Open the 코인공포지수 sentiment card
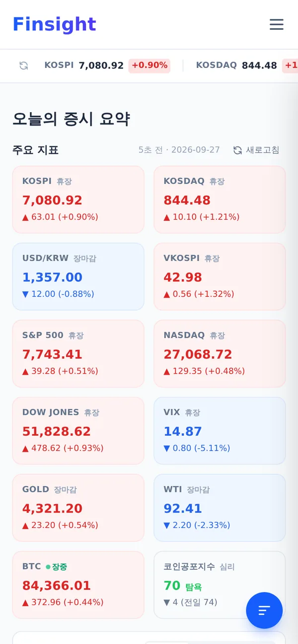Image resolution: width=298 pixels, height=644 pixels. click(x=220, y=585)
